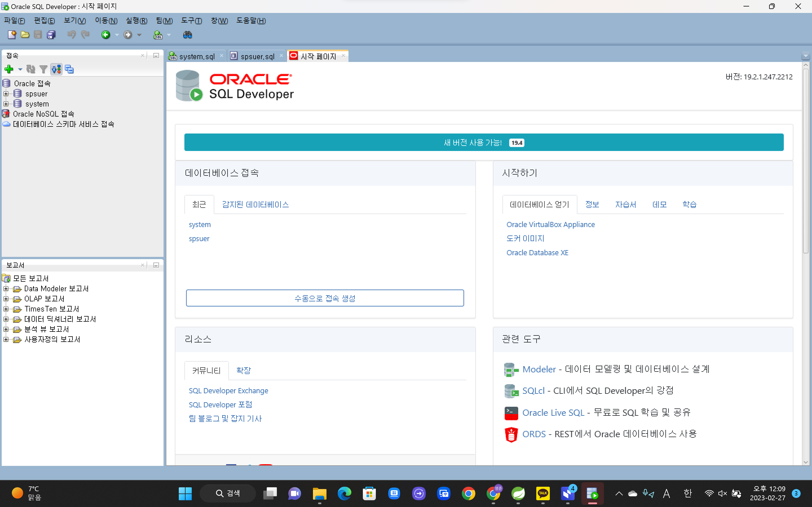Click the Open folder toolbar icon
The height and width of the screenshot is (507, 812).
pyautogui.click(x=25, y=35)
